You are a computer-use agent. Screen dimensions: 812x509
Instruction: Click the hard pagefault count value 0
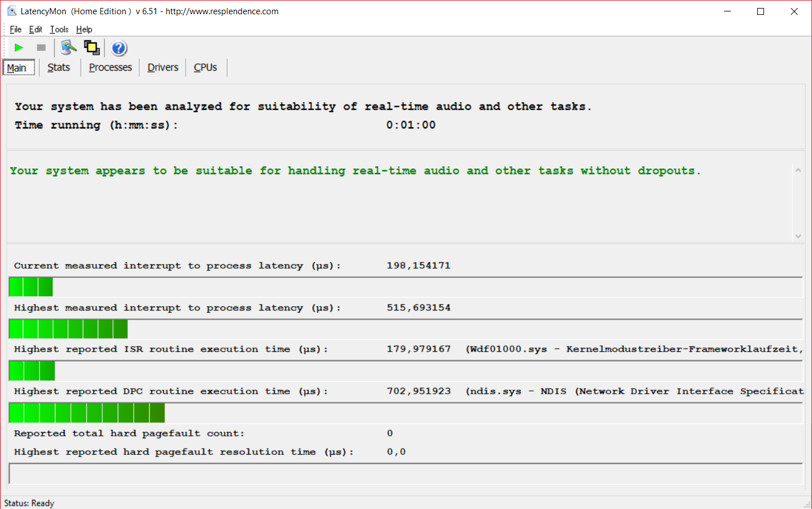pyautogui.click(x=390, y=433)
